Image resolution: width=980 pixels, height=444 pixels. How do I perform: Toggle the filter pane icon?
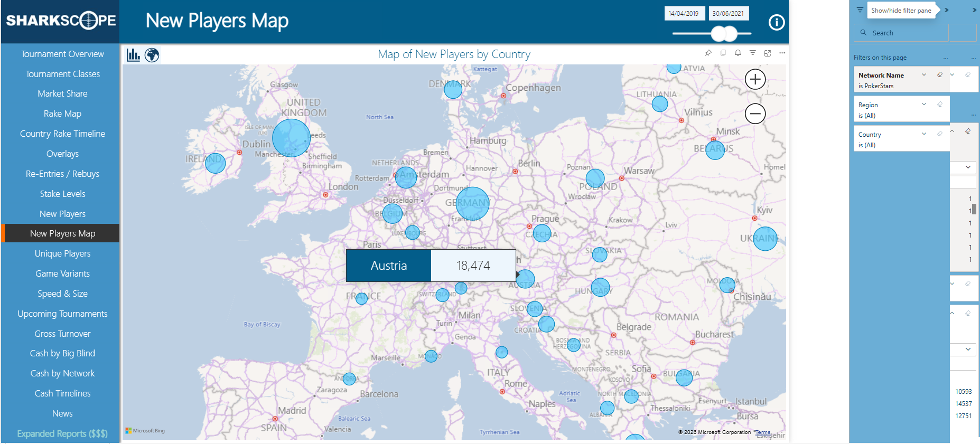click(860, 10)
